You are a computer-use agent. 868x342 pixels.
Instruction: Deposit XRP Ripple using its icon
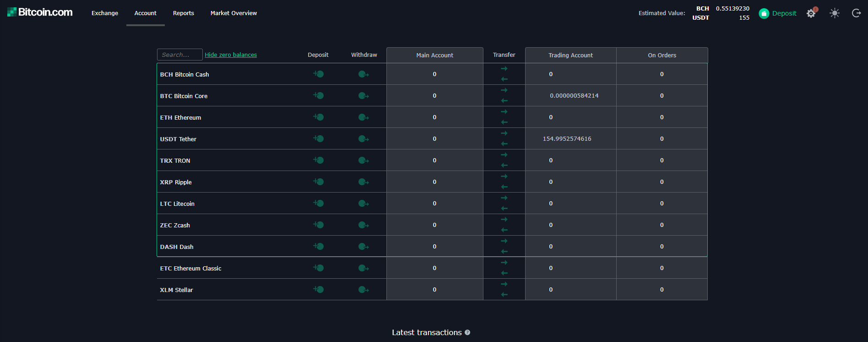pos(319,182)
